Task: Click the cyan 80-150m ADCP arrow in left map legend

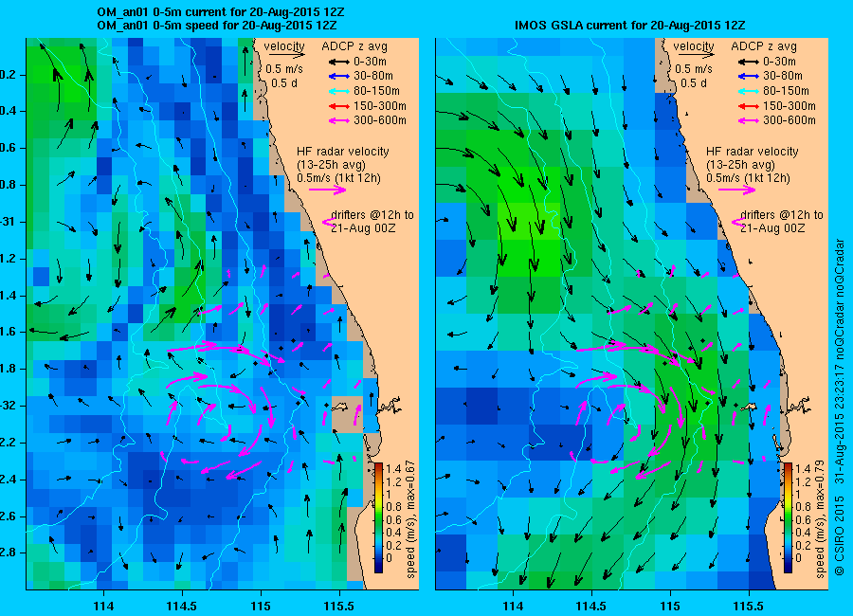Action: point(339,91)
